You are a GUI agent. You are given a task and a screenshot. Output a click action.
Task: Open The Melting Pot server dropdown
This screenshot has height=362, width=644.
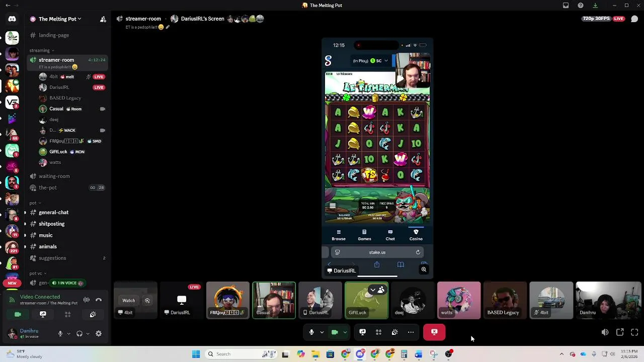tap(59, 19)
